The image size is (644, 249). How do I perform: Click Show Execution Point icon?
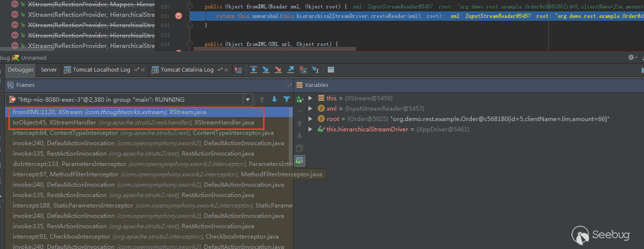click(239, 70)
